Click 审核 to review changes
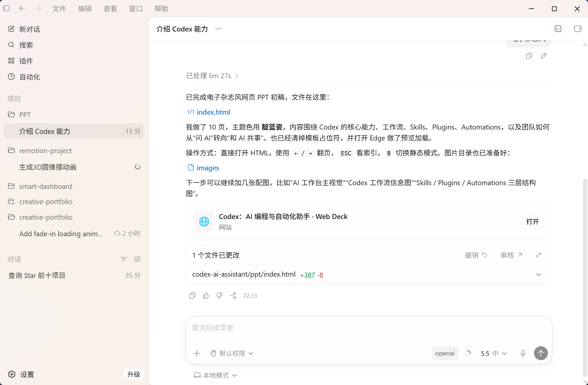Screen dimensions: 588x385 [511, 255]
